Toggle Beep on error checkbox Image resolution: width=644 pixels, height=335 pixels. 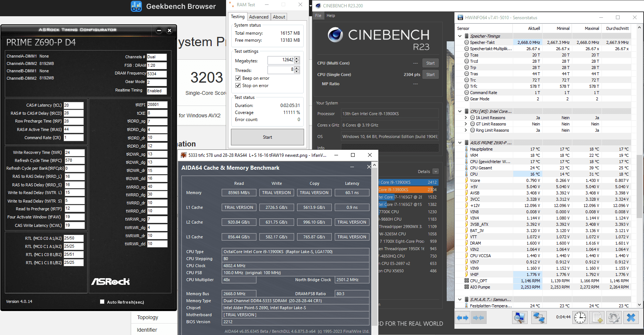pos(238,78)
